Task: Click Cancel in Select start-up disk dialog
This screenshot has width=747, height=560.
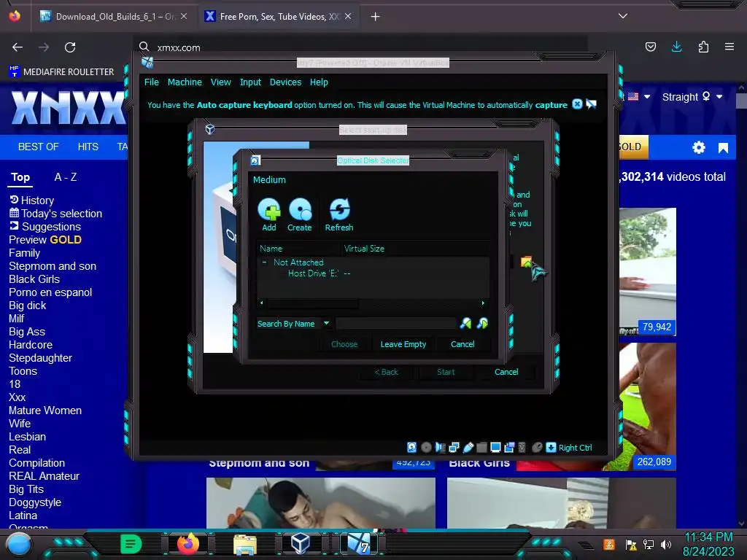Action: pos(506,371)
